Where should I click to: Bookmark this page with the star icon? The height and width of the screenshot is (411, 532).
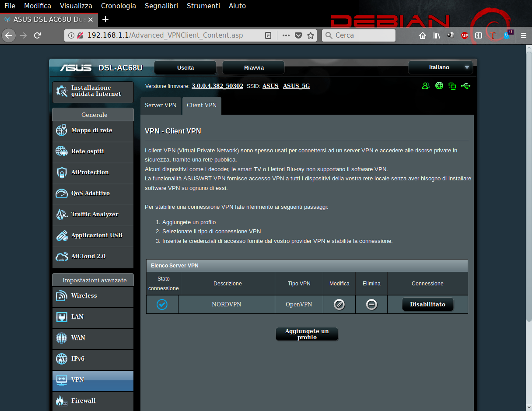311,35
